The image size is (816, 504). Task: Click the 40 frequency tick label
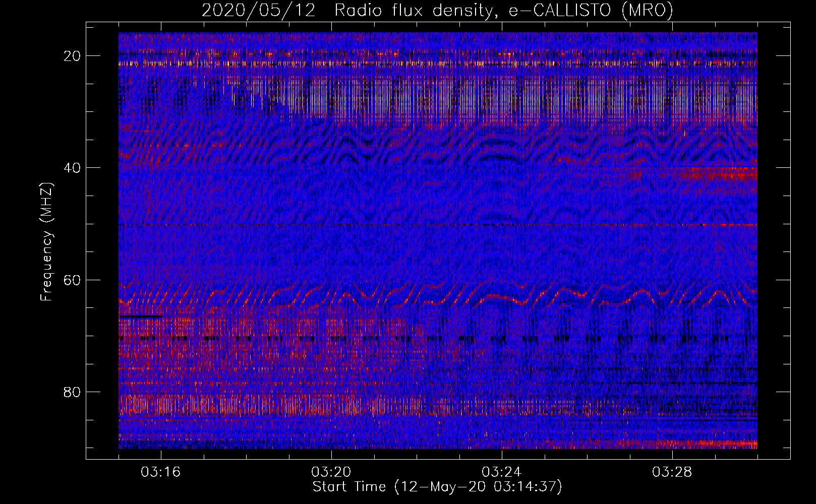point(73,168)
